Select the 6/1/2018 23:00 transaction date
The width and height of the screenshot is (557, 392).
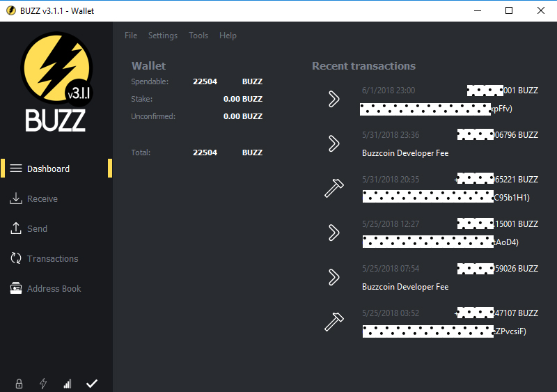(x=389, y=91)
